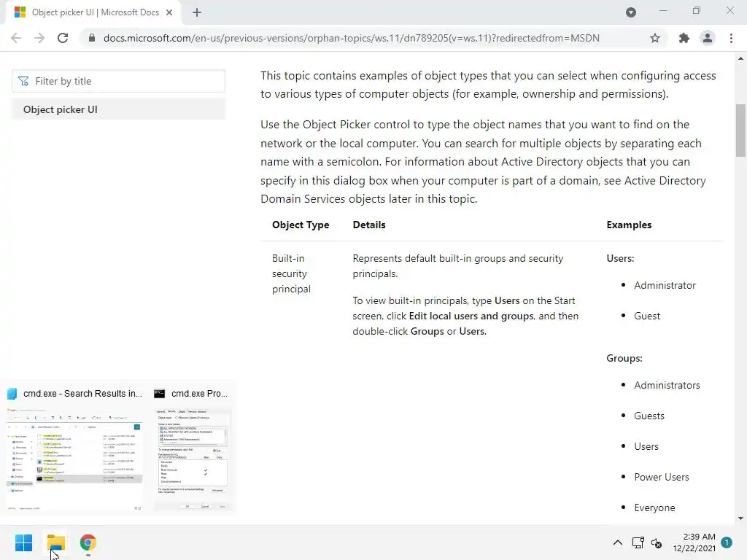Click the page scrollbar thumb
747x560 pixels.
(x=740, y=130)
